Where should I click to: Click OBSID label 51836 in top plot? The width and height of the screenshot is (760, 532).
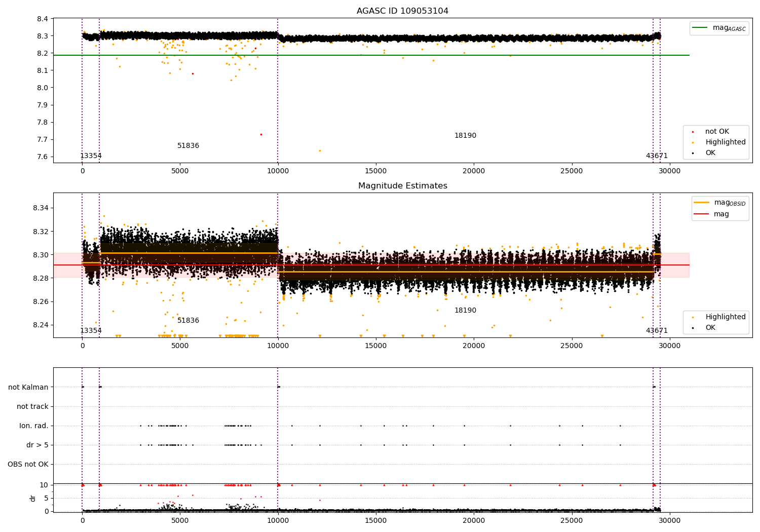(x=188, y=146)
